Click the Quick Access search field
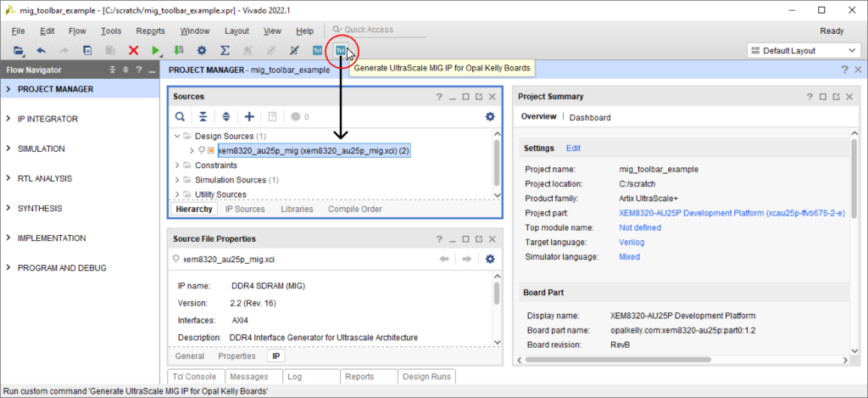 pyautogui.click(x=379, y=30)
